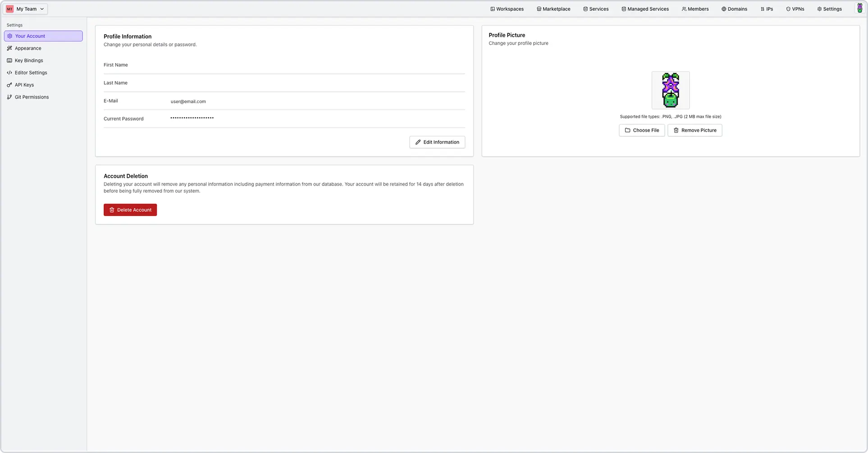Open the VPNs page
Image resolution: width=868 pixels, height=453 pixels.
click(x=795, y=9)
